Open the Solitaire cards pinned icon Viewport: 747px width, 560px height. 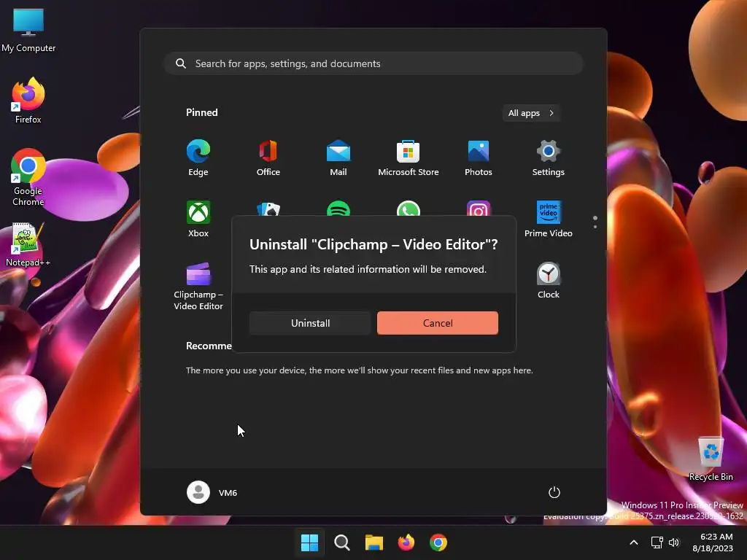(268, 209)
